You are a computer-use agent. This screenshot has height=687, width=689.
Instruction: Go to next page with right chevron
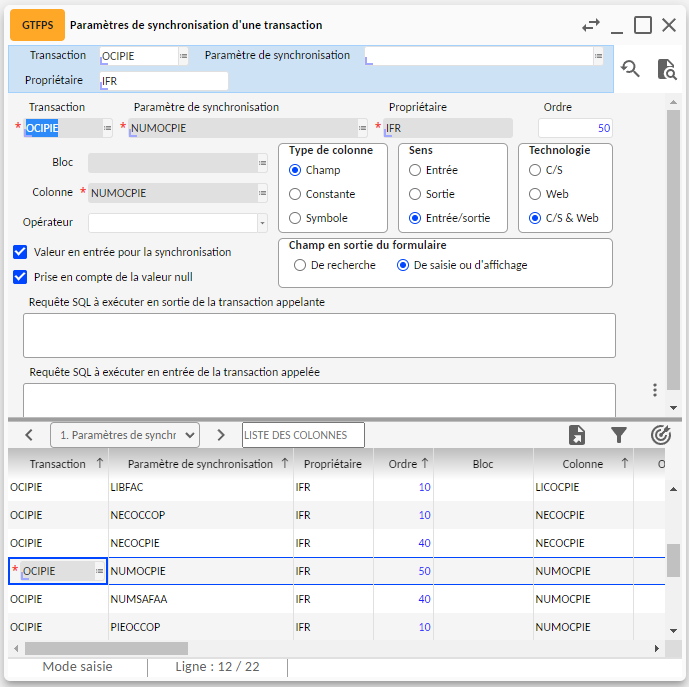[x=221, y=435]
